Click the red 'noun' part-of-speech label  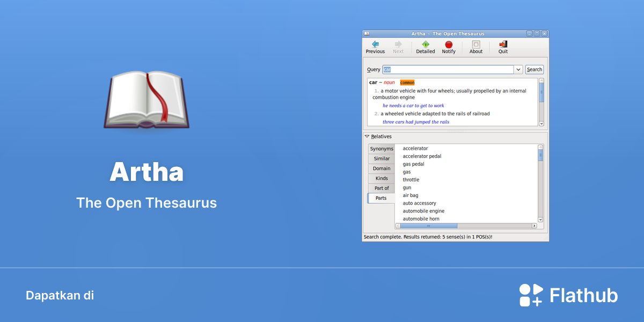point(389,83)
